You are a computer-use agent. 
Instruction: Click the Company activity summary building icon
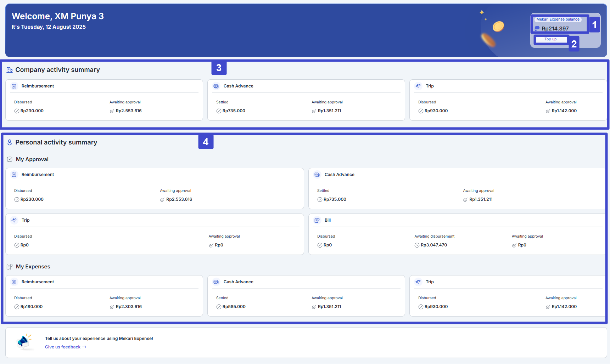point(10,70)
